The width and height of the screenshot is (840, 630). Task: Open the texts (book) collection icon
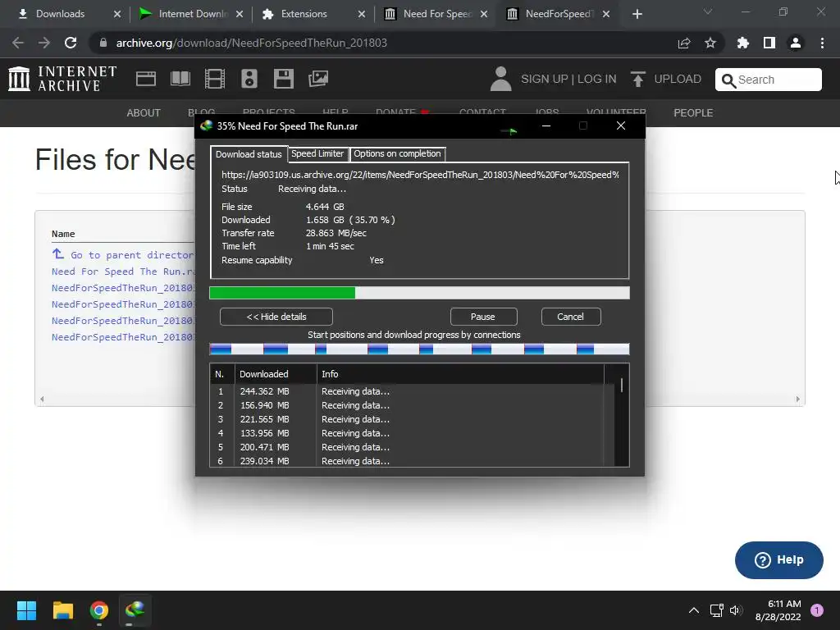click(180, 79)
